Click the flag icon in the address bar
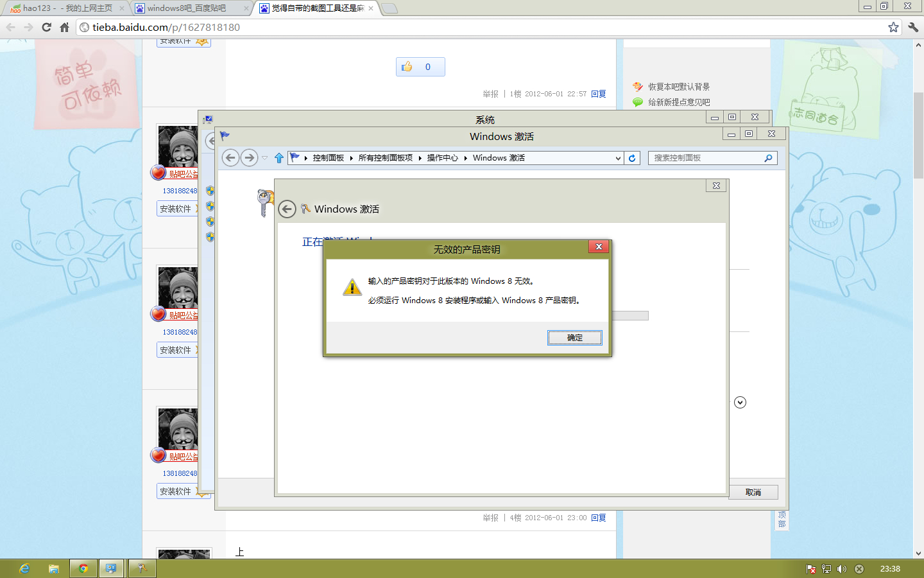 click(295, 157)
